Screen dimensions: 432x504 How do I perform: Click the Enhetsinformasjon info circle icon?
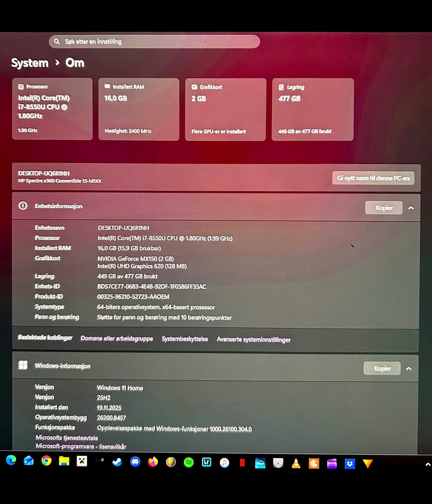click(x=23, y=205)
